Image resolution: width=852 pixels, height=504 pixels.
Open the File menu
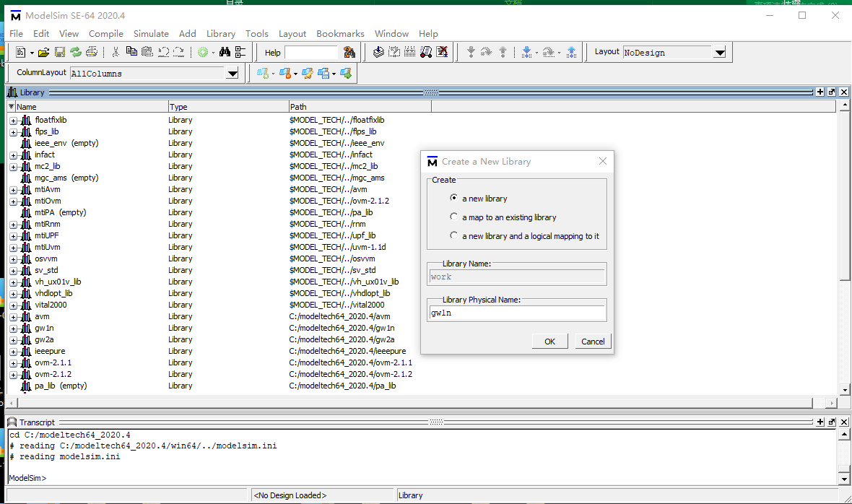(x=17, y=34)
